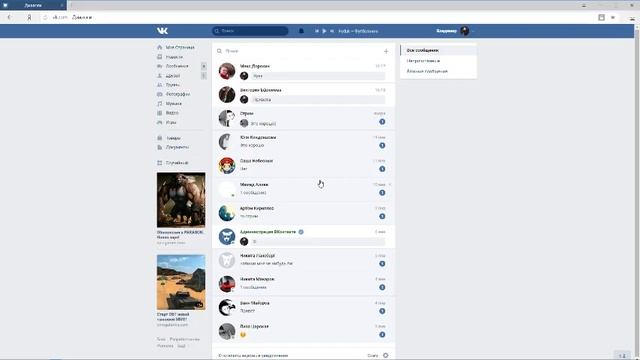Skip to previous track in header player
The height and width of the screenshot is (360, 640).
point(317,31)
